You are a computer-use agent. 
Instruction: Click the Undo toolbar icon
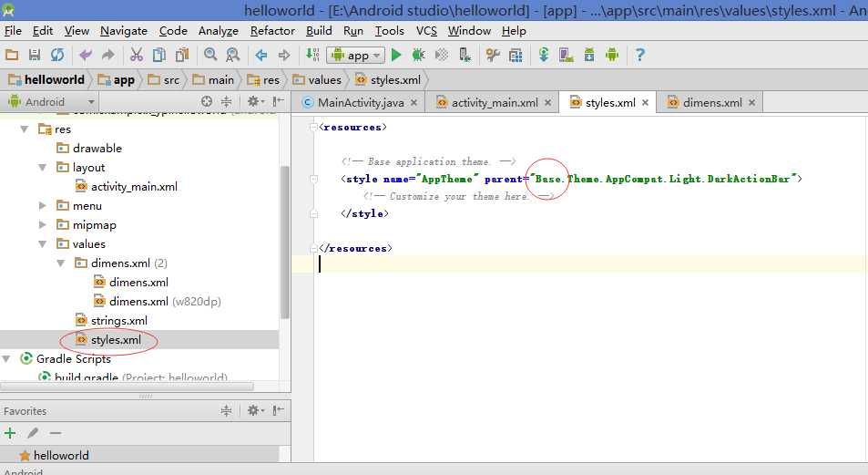pos(86,55)
